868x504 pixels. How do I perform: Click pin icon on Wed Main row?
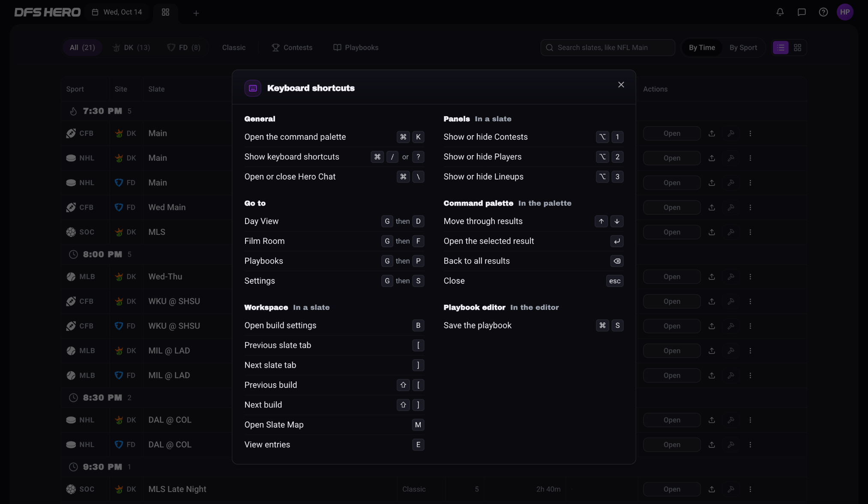(731, 207)
